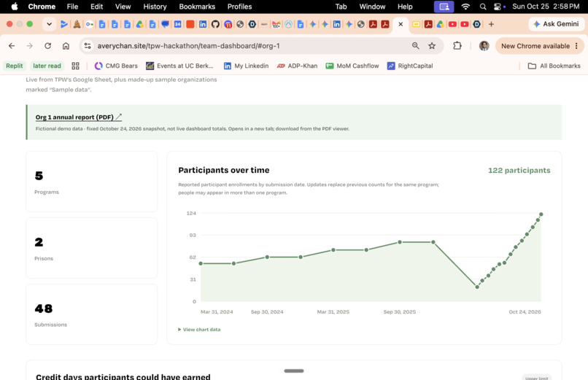This screenshot has height=380, width=588.
Task: Open the campfire icon tab
Action: coord(77,24)
